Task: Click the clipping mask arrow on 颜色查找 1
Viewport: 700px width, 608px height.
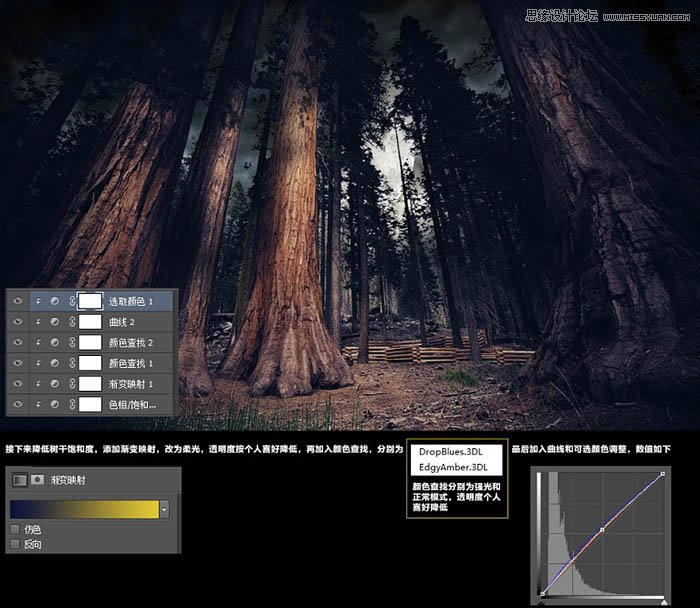Action: tap(38, 363)
